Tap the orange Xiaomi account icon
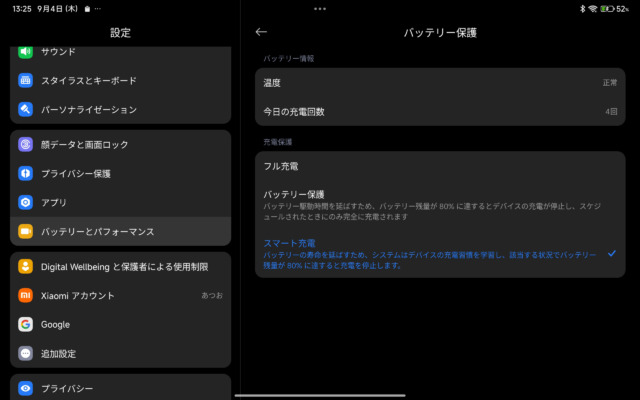This screenshot has width=640, height=400. pos(25,296)
